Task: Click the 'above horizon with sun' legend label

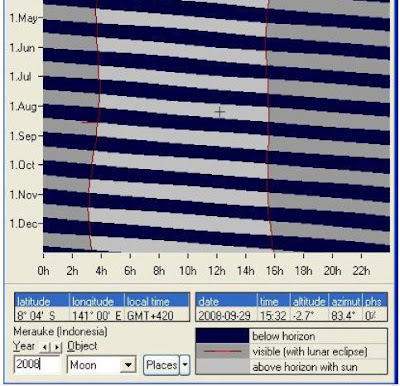Action: pos(305,367)
